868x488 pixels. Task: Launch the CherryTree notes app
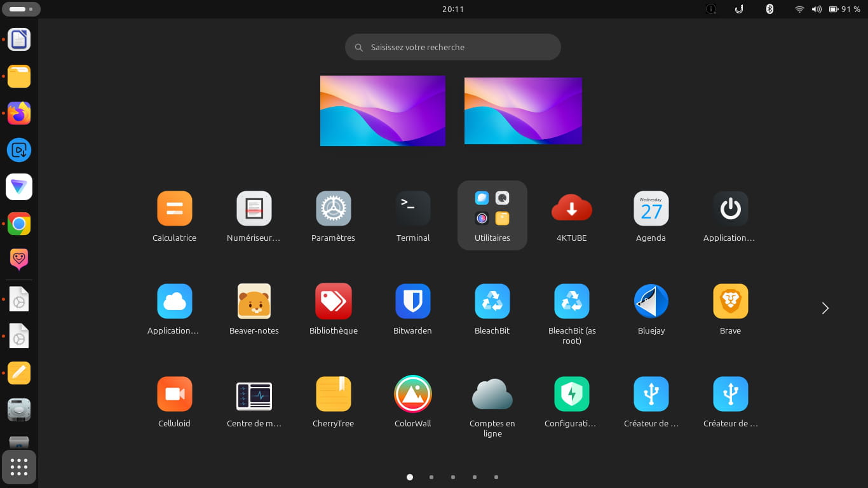pyautogui.click(x=334, y=395)
